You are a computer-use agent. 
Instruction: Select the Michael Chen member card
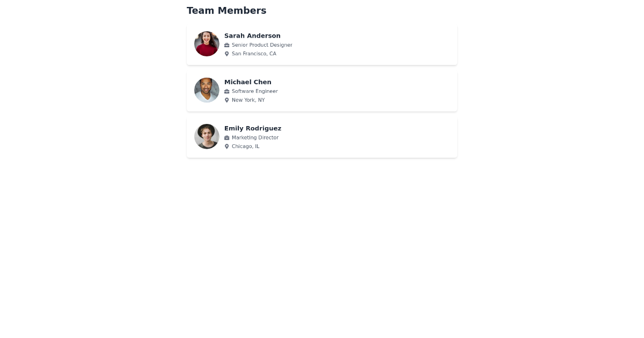(x=322, y=91)
